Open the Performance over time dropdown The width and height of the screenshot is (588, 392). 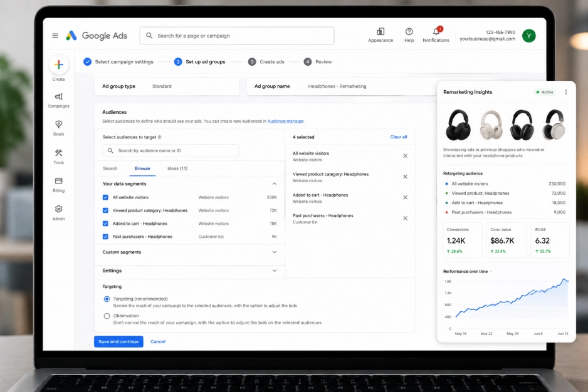(x=490, y=272)
